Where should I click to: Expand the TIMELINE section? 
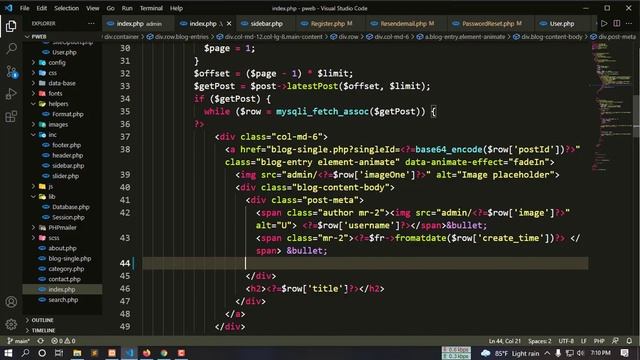(43, 330)
